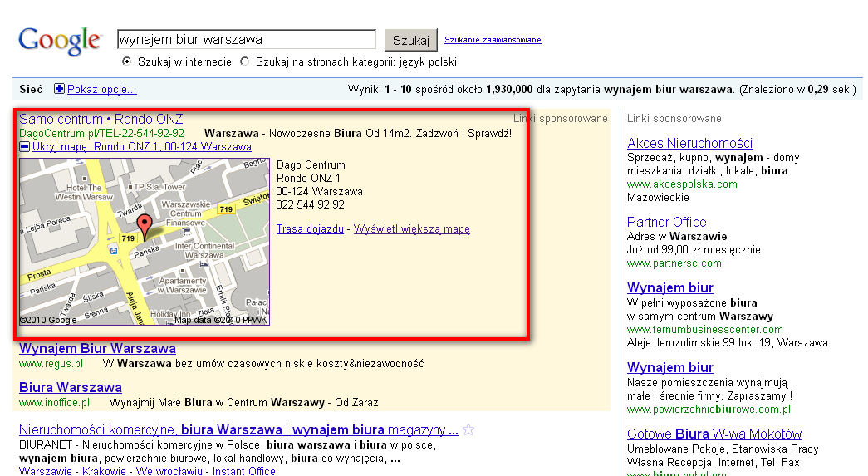Click the Instant Office sitelink
868x476 pixels.
click(244, 471)
